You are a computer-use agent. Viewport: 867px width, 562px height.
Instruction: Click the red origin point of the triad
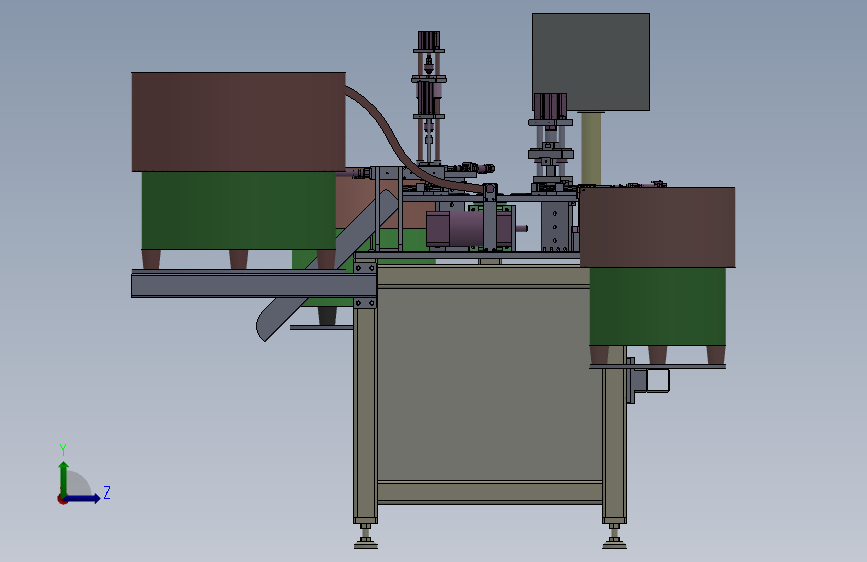coord(62,499)
